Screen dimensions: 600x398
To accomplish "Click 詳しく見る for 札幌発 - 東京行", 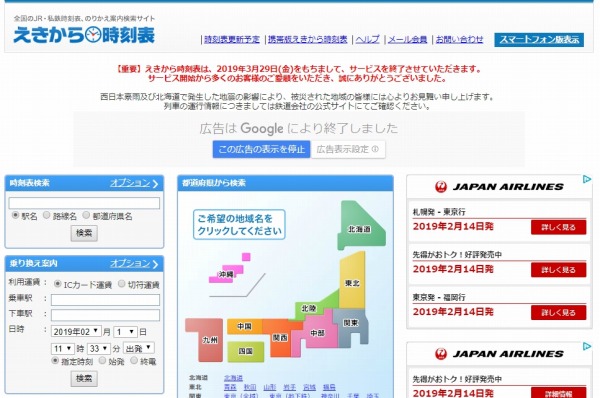I will pos(558,227).
